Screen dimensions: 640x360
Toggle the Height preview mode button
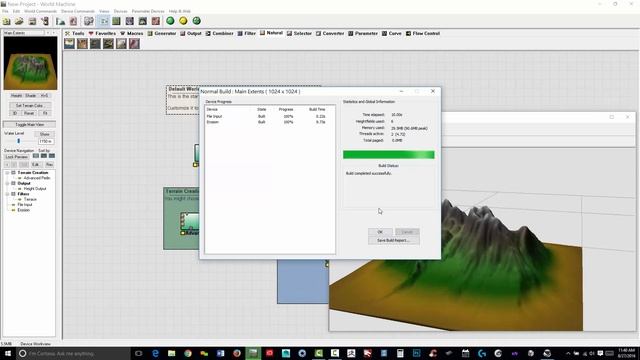click(x=16, y=96)
